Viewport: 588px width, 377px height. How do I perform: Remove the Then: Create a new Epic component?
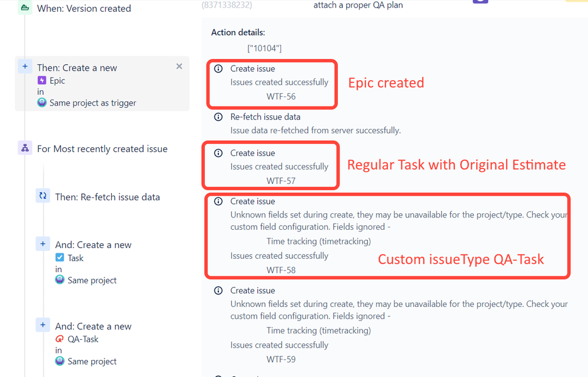click(179, 67)
